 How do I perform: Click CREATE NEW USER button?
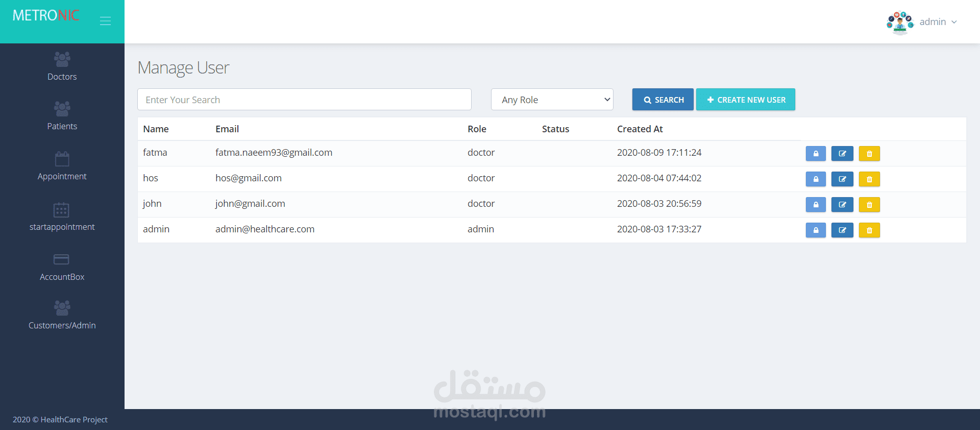pyautogui.click(x=746, y=100)
